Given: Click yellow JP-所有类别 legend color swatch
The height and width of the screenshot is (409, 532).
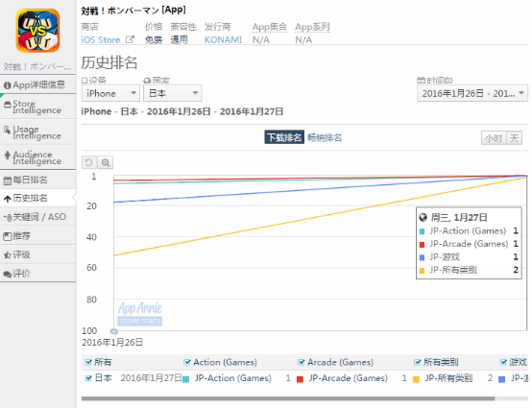Looking at the screenshot, I should click(x=417, y=379).
